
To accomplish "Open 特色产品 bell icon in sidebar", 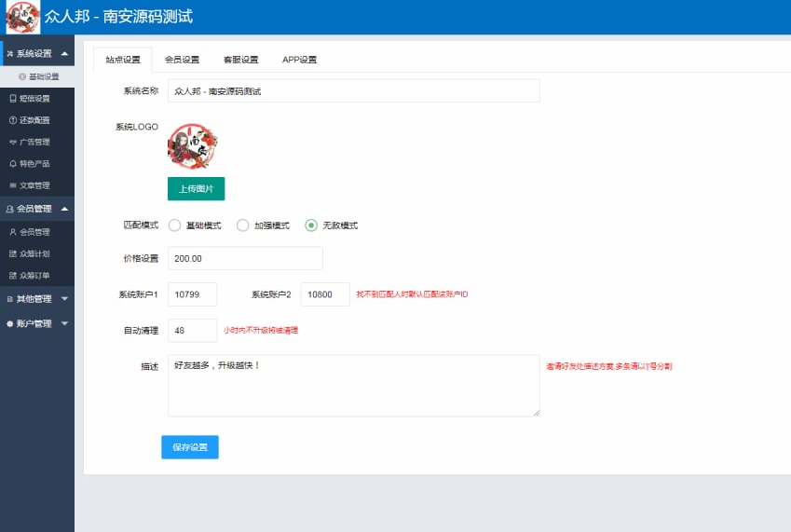I will coord(13,164).
